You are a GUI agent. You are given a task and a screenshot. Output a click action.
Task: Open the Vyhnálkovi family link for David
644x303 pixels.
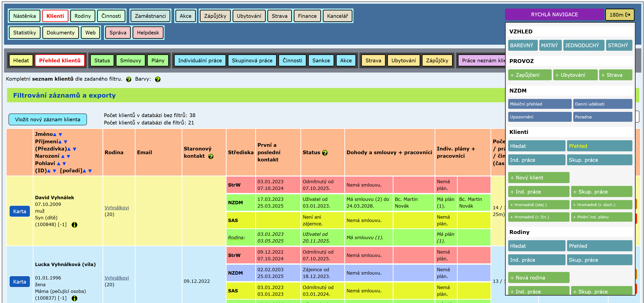[x=116, y=208]
